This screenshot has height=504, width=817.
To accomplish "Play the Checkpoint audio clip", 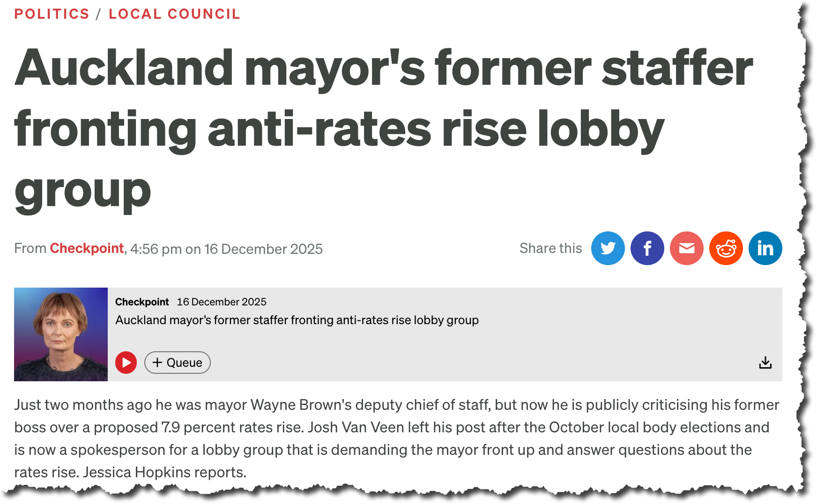I will point(126,363).
